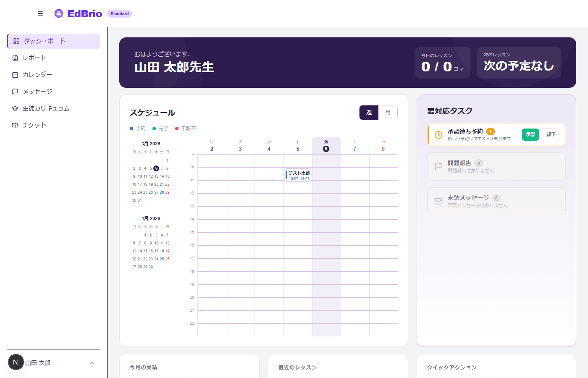Click the clock icon on 承認待ち予約 task

438,134
